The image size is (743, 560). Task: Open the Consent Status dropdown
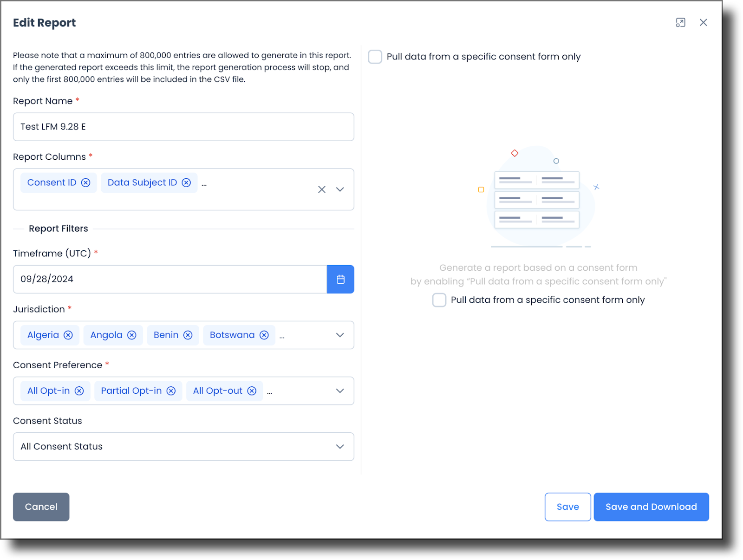pyautogui.click(x=340, y=446)
